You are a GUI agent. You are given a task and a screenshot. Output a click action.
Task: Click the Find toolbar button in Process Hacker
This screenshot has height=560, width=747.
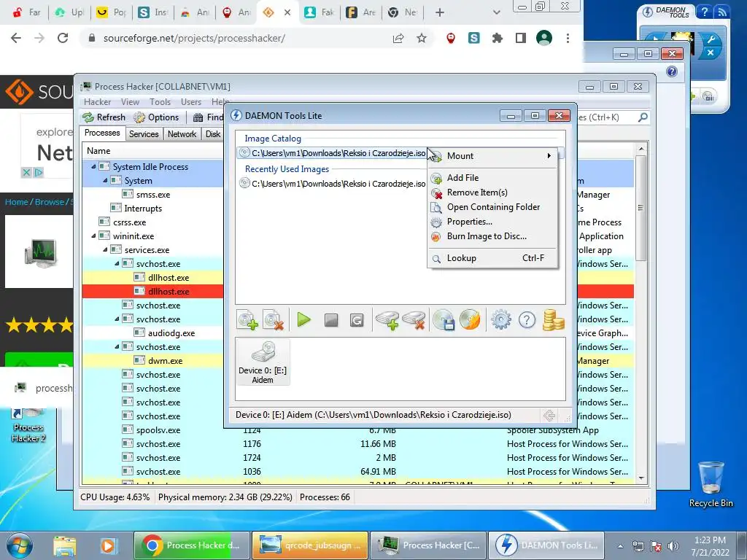tap(208, 117)
